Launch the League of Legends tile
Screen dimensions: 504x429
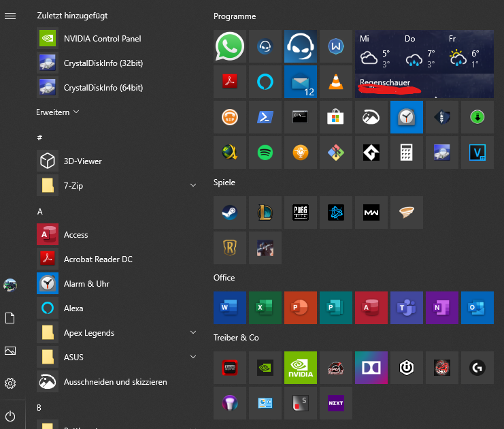265,212
